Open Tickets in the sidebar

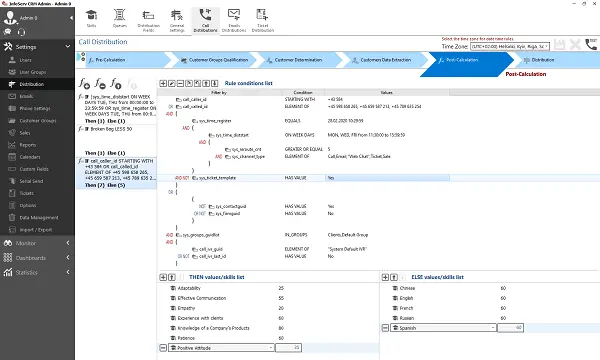[x=37, y=193]
